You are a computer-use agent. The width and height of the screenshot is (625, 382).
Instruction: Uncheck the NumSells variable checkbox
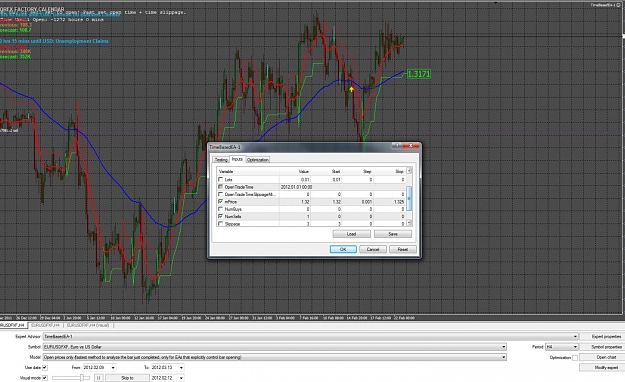click(220, 216)
